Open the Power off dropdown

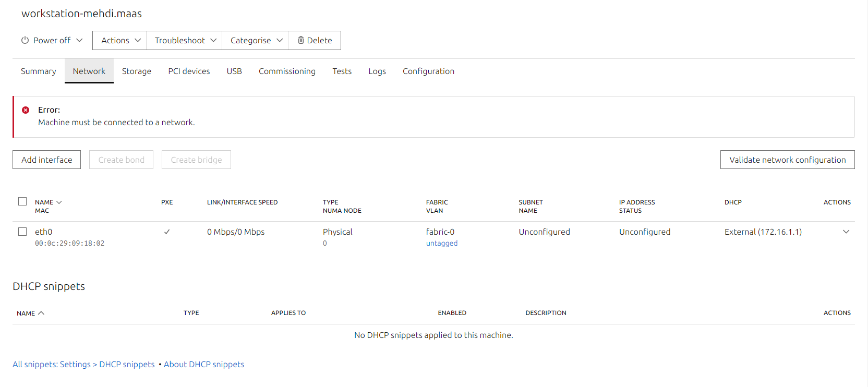pos(52,40)
